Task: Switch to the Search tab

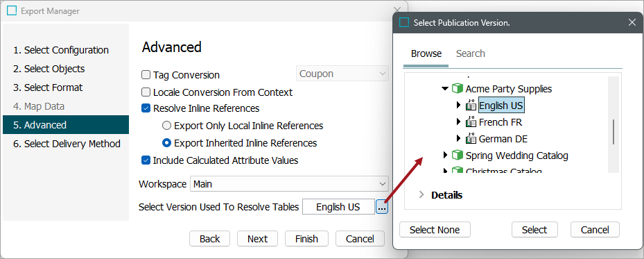Action: click(x=471, y=53)
